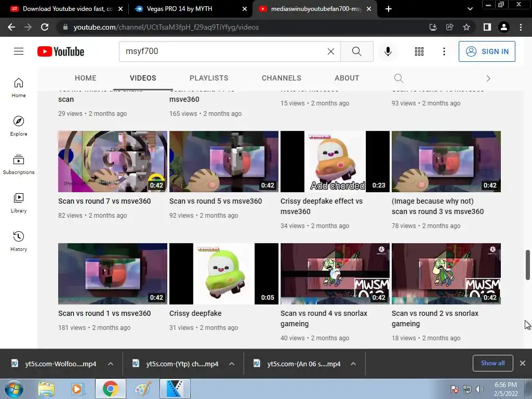Click the search magnifier button
Screen dimensions: 532x399
click(x=356, y=51)
